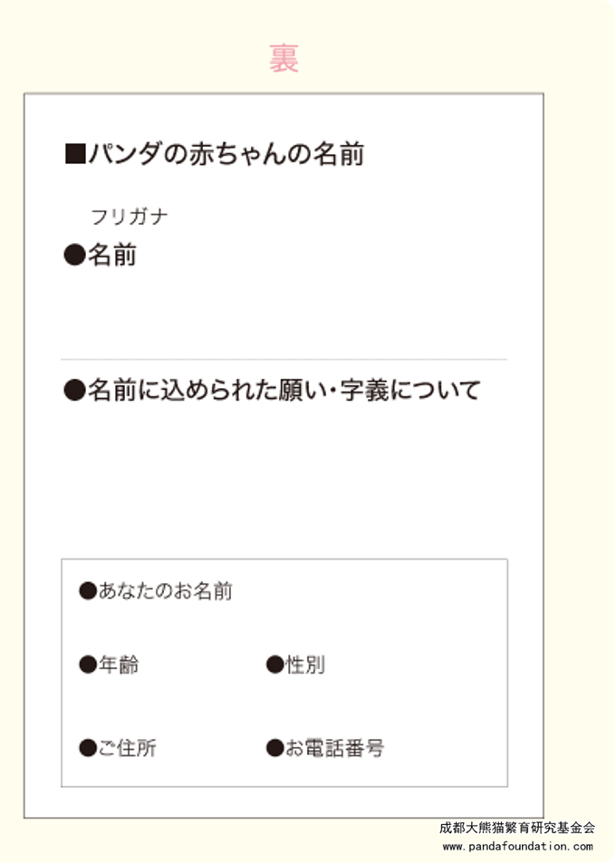Select the 名前に込められた願い・字義について heading
The height and width of the screenshot is (864, 616).
point(283,392)
